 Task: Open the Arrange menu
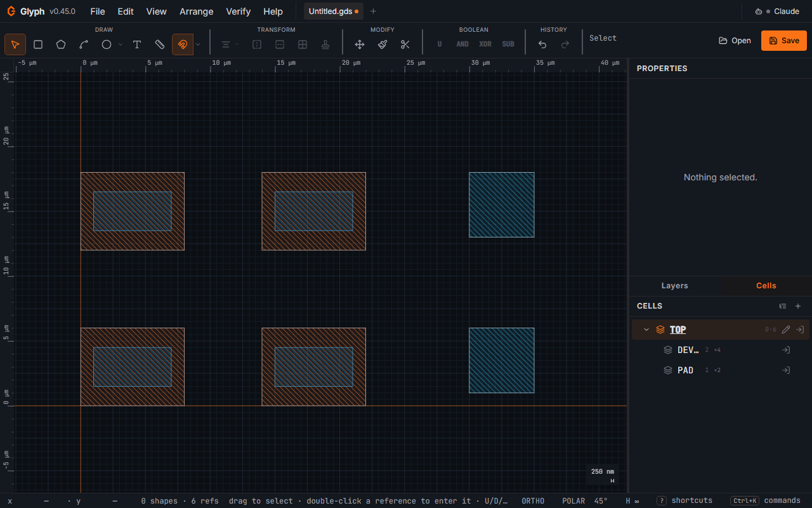[197, 11]
